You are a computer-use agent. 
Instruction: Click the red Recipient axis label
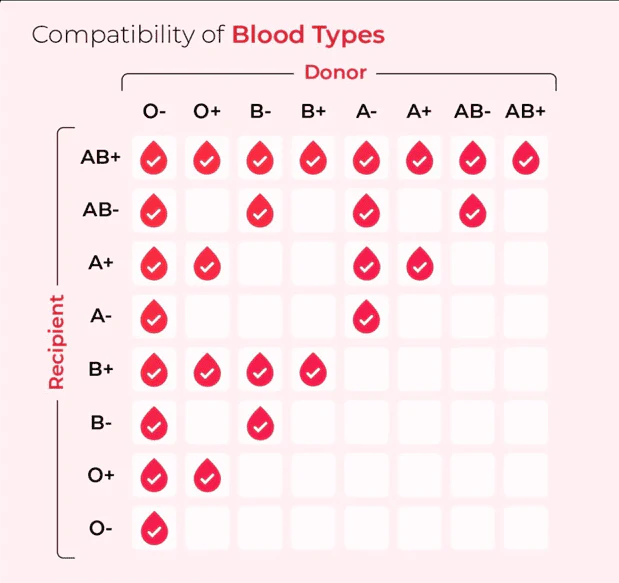57,342
